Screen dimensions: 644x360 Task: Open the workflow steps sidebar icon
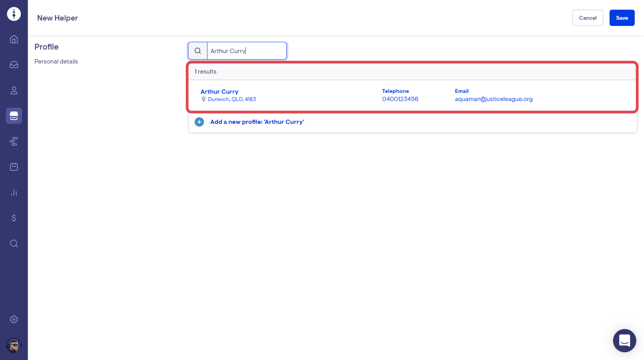point(14,141)
